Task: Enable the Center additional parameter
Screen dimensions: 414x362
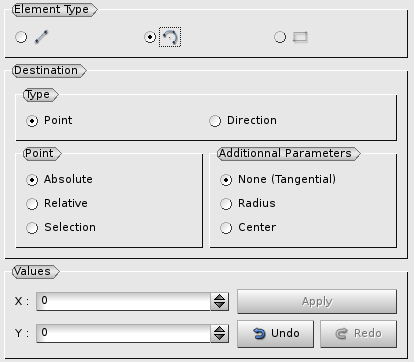Action: [248, 228]
